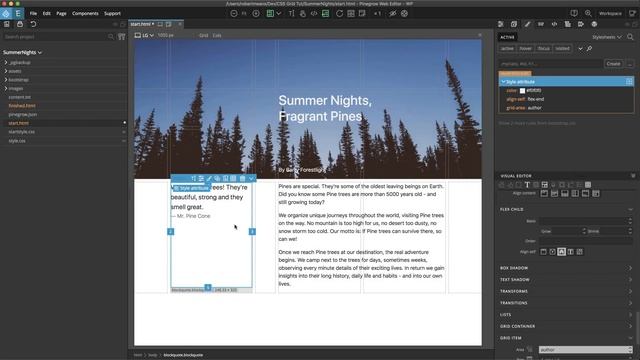
Task: Expand the images folder
Action: (x=6, y=88)
